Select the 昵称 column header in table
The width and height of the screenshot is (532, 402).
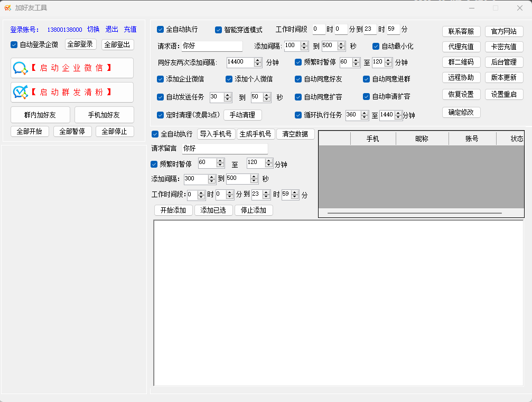pyautogui.click(x=422, y=139)
